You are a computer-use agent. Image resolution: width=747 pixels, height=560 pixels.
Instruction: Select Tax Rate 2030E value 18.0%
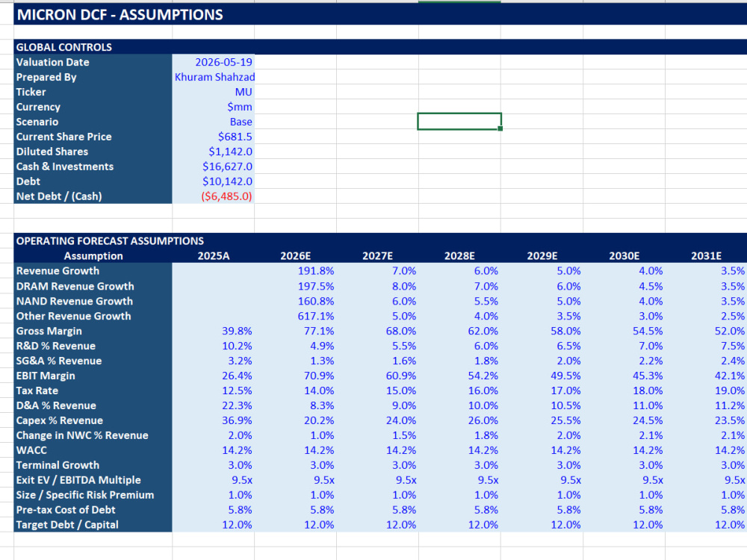point(648,391)
